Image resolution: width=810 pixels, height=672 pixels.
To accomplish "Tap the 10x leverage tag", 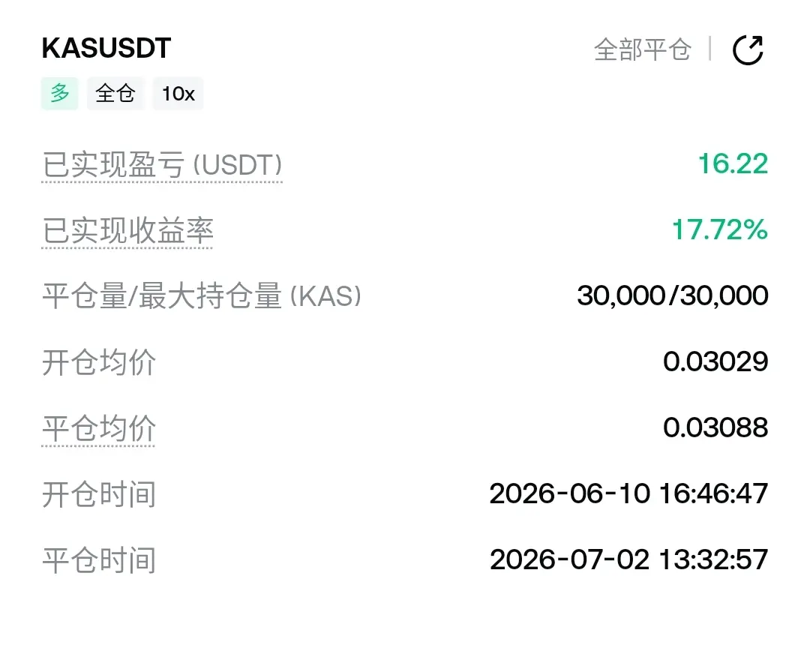I will pos(178,94).
